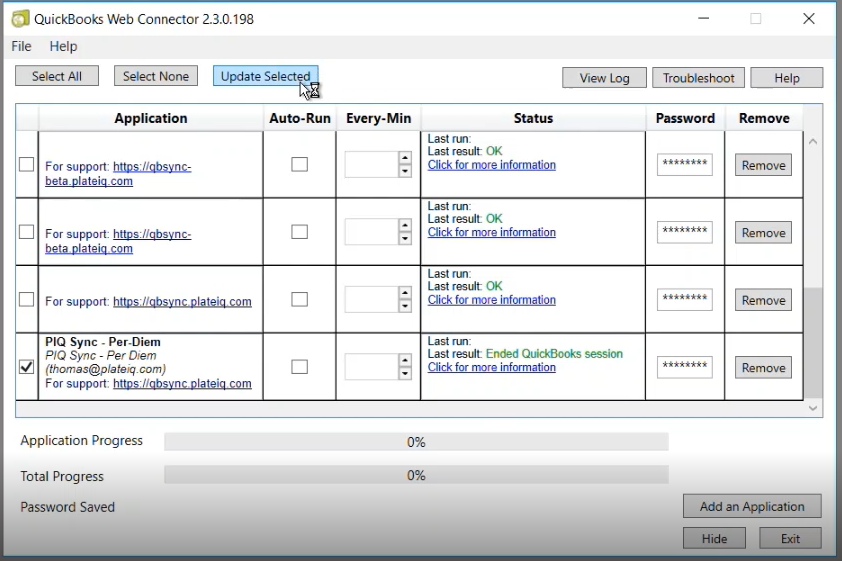Click Remove in the unnamed qbsync.plateiq.com row
Screen dimensions: 842x561
(x=763, y=300)
